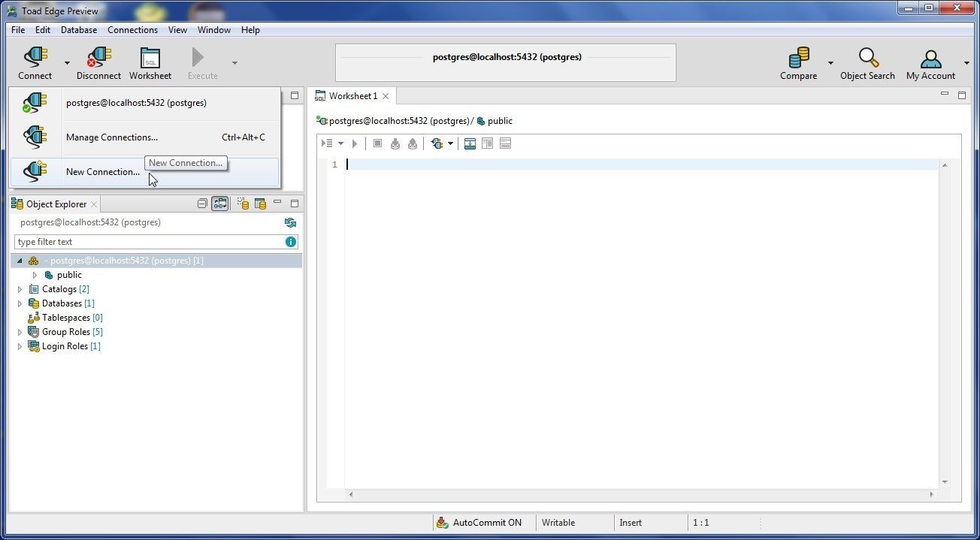The image size is (980, 540).
Task: Open the Compare dropdown arrow
Action: pos(830,63)
